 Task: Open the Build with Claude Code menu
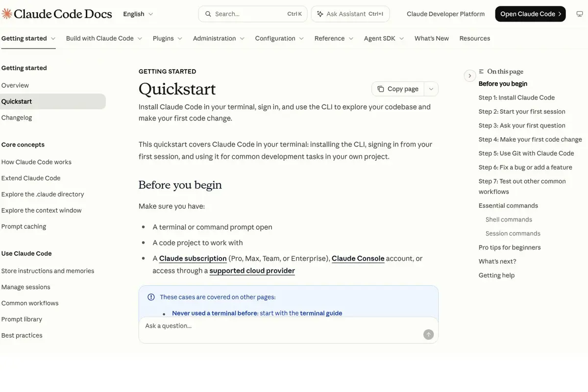(x=104, y=38)
